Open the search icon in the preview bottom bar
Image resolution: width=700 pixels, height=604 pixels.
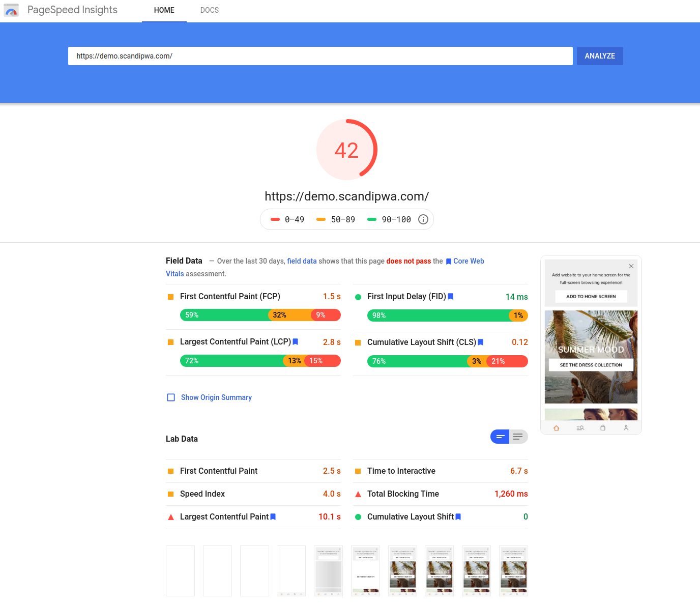coord(579,428)
